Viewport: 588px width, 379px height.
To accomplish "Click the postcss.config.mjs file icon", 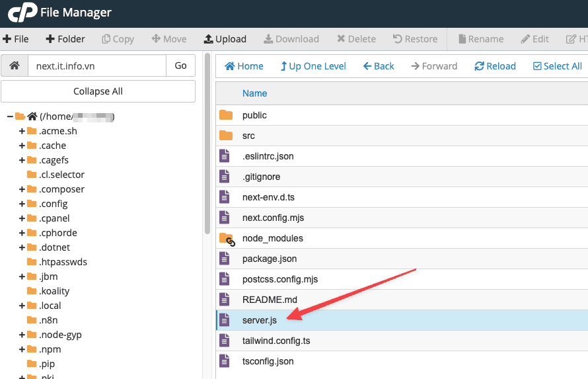I will pyautogui.click(x=224, y=279).
